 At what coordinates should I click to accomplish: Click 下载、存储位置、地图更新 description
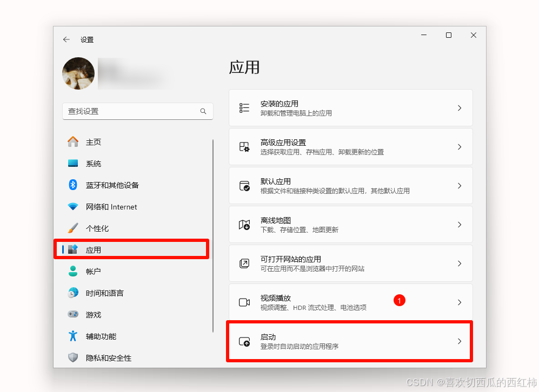pyautogui.click(x=299, y=229)
